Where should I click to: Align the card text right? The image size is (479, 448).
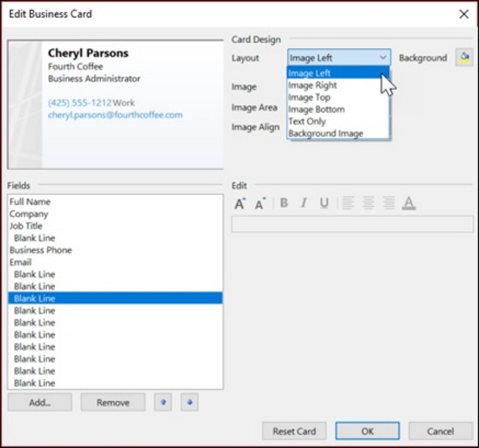pos(388,203)
